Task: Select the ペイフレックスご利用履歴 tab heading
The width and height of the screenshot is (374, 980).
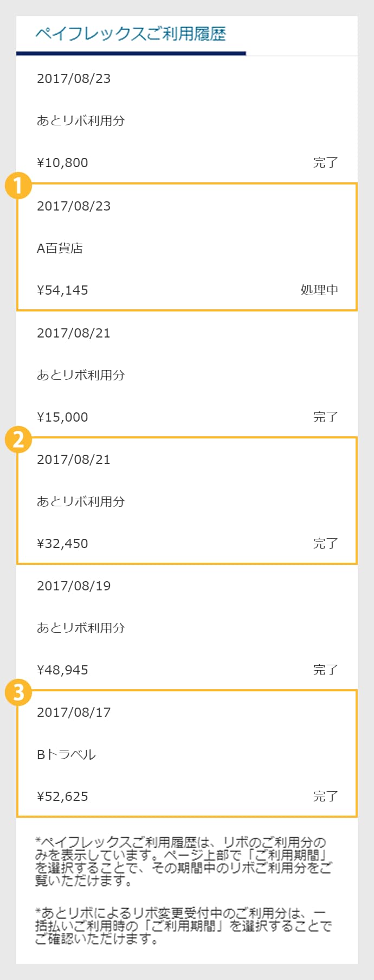Action: point(131,34)
